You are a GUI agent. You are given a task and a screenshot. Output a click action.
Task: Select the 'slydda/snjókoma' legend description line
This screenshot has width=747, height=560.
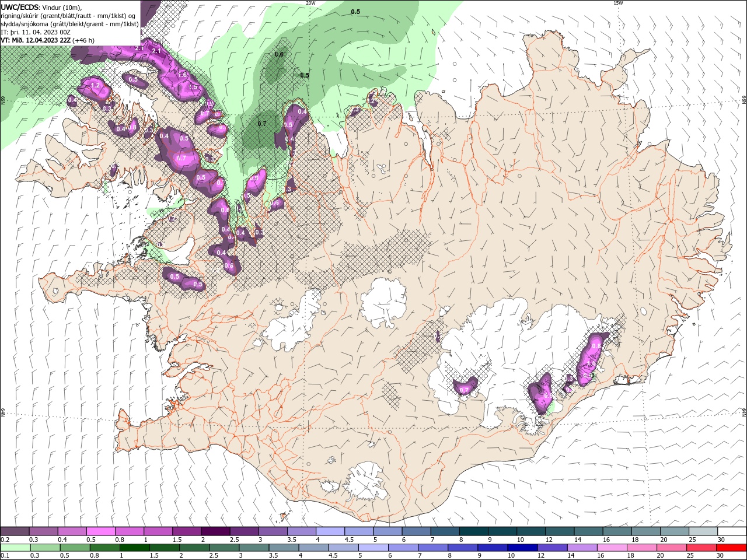pyautogui.click(x=70, y=24)
